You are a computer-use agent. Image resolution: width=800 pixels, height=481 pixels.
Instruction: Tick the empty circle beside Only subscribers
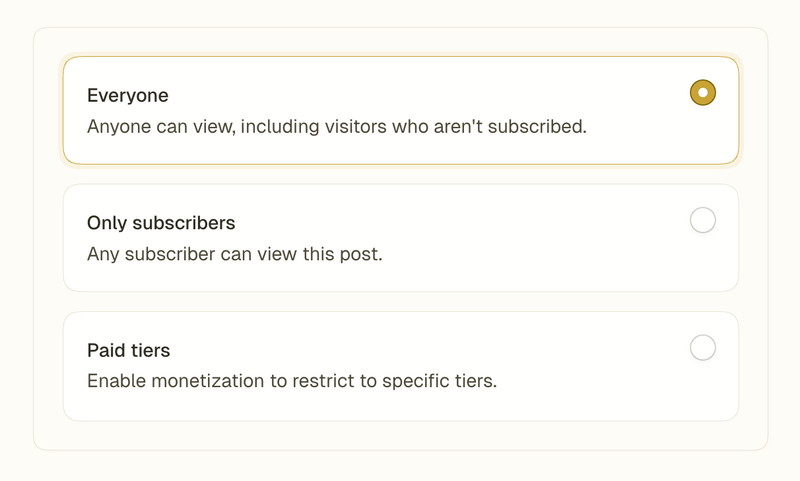pos(703,220)
